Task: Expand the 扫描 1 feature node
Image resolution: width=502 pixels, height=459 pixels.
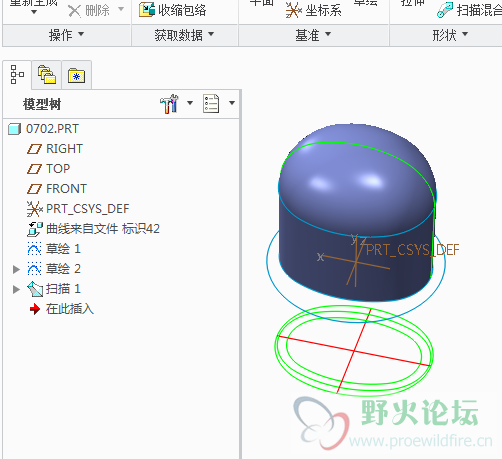Action: pyautogui.click(x=16, y=289)
